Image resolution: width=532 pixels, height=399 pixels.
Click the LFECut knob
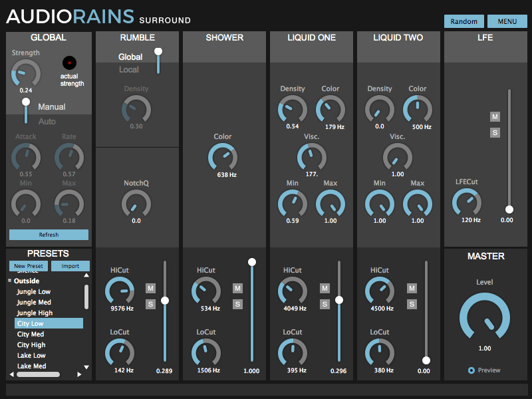pyautogui.click(x=467, y=203)
